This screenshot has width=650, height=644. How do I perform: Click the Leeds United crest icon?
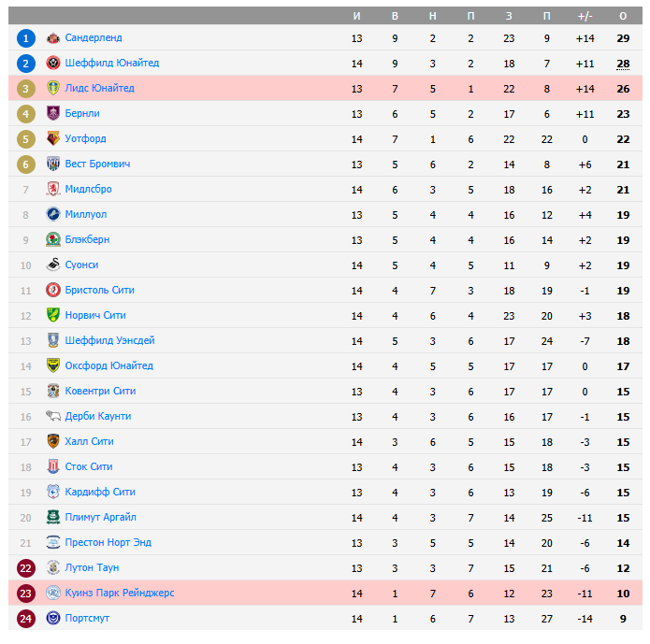[x=53, y=89]
